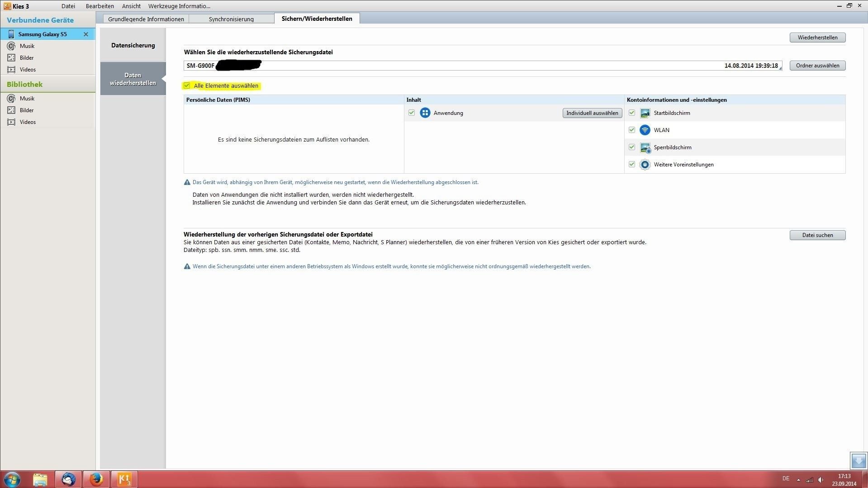Click the backup timestamp 14.08.2014 19:39:18
This screenshot has height=488, width=868.
coord(751,66)
